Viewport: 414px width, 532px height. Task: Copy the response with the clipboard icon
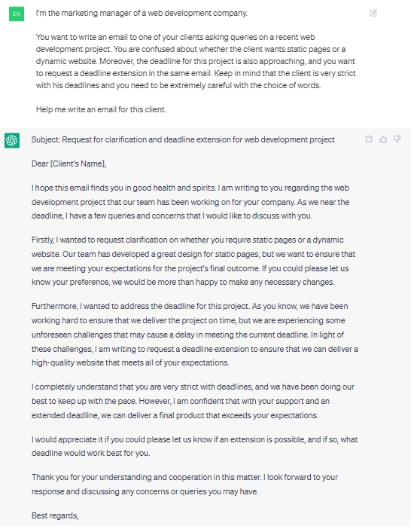pyautogui.click(x=369, y=139)
